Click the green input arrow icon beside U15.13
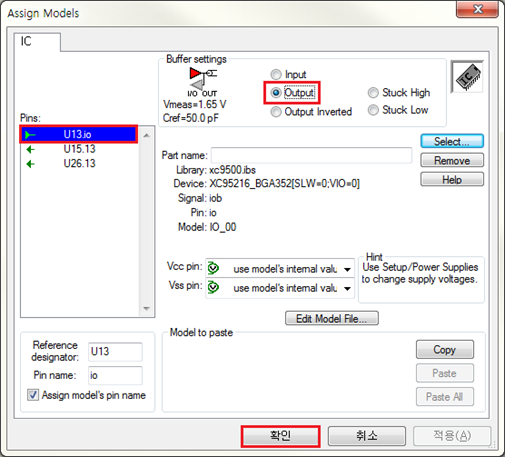 pyautogui.click(x=30, y=149)
